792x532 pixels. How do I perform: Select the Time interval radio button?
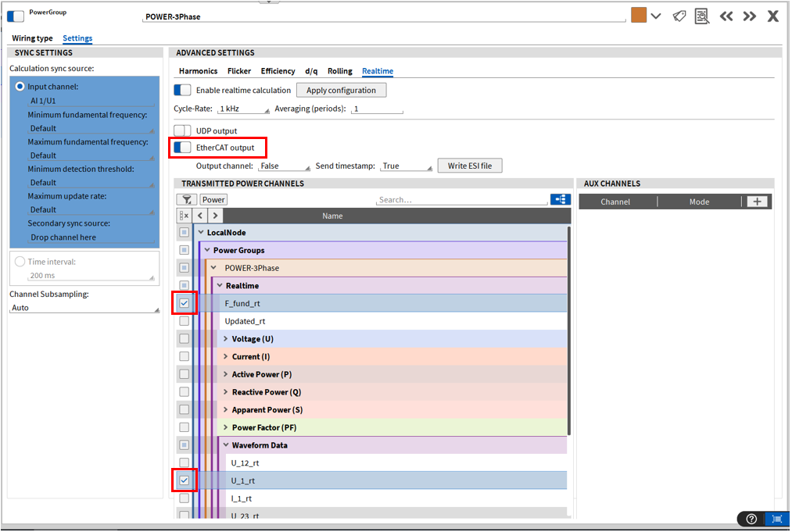click(20, 261)
